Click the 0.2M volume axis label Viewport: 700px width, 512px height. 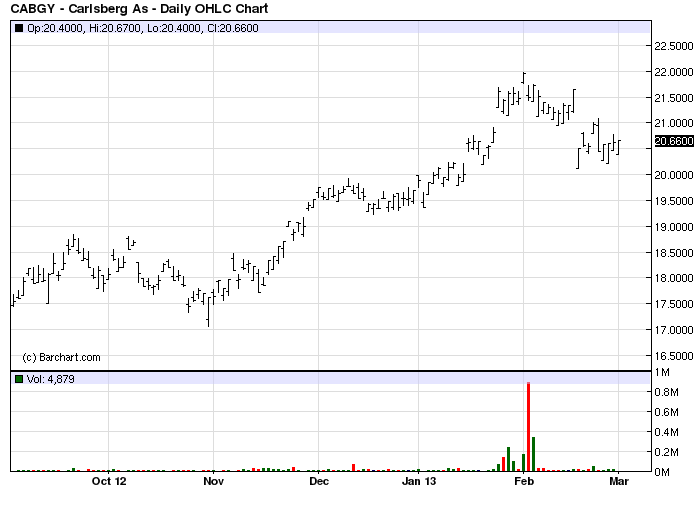click(666, 452)
